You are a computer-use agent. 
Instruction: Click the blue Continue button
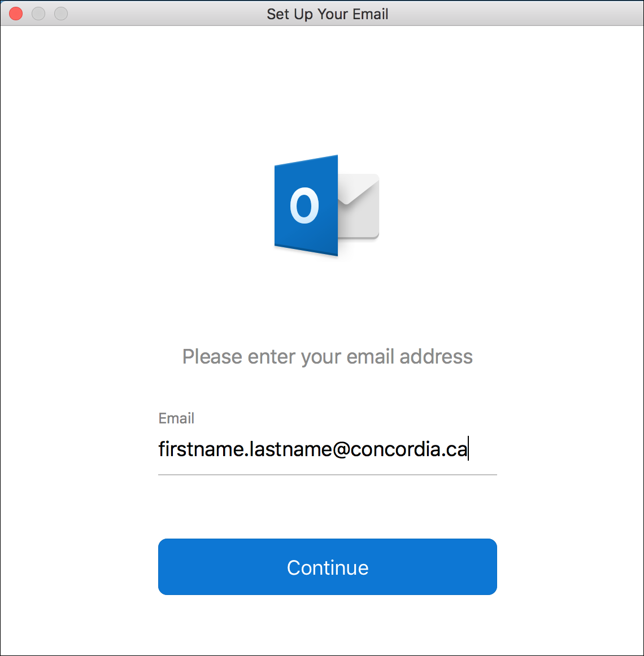[328, 566]
